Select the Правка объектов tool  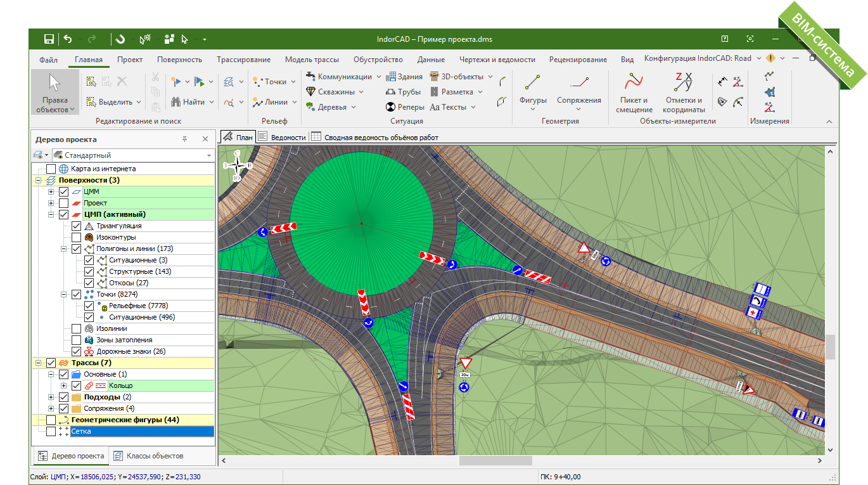[x=55, y=92]
